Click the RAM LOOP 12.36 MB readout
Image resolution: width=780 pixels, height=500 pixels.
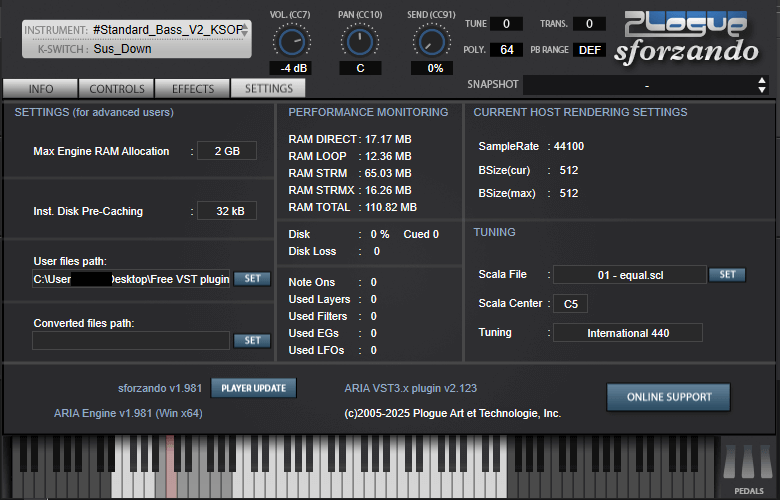point(350,156)
